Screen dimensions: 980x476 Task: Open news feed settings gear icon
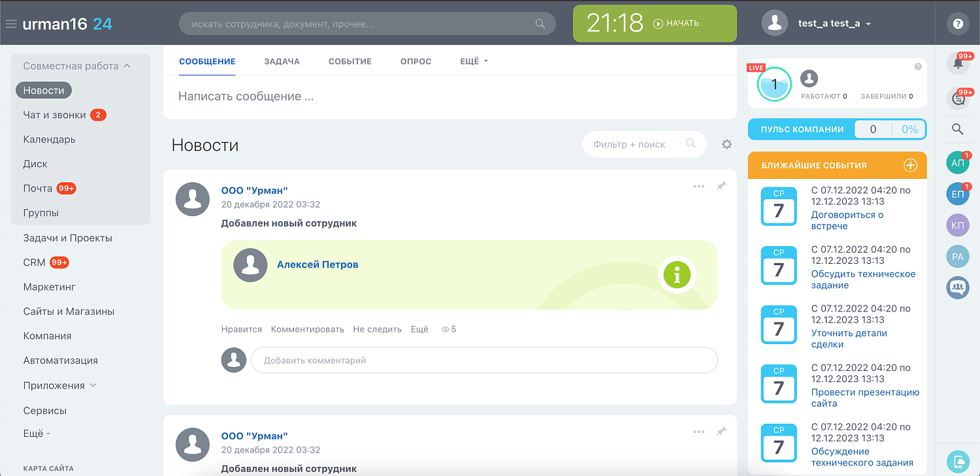point(727,144)
